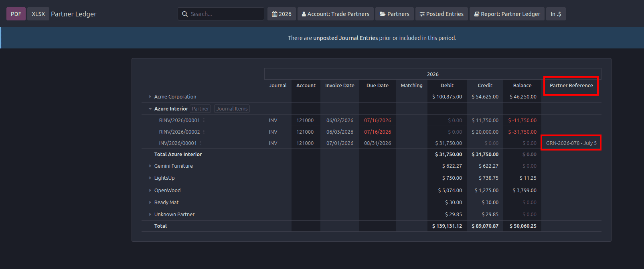The image size is (644, 269).
Task: Expand the OpenWood row
Action: [x=150, y=191]
